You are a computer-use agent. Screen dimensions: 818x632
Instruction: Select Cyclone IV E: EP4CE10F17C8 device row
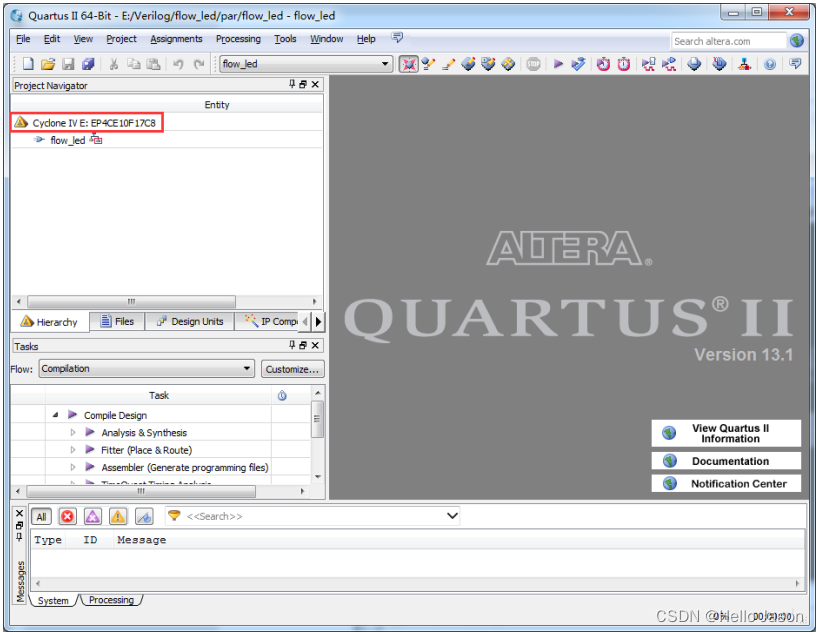(x=87, y=123)
